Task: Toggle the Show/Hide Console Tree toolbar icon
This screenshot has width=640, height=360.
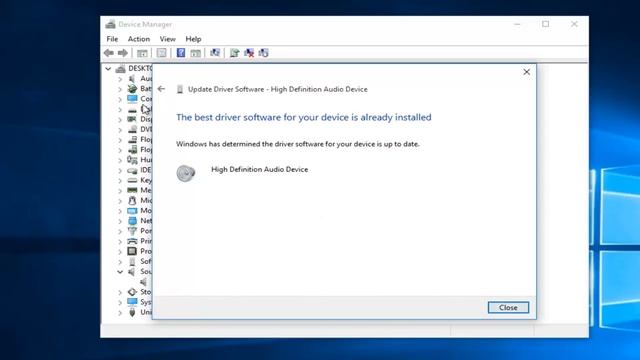Action: [142, 53]
